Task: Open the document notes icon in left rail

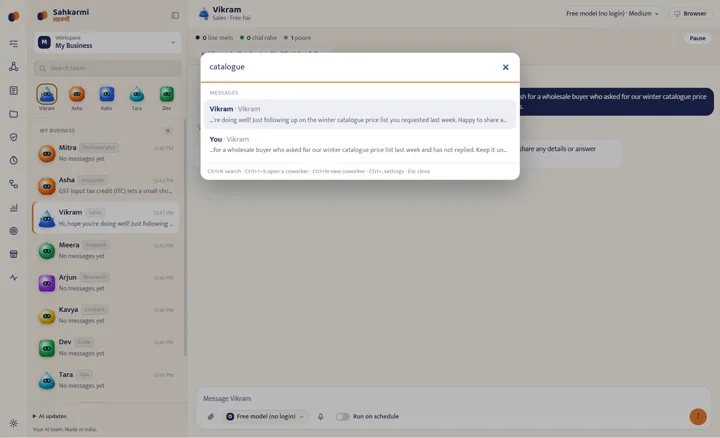Action: (x=14, y=90)
